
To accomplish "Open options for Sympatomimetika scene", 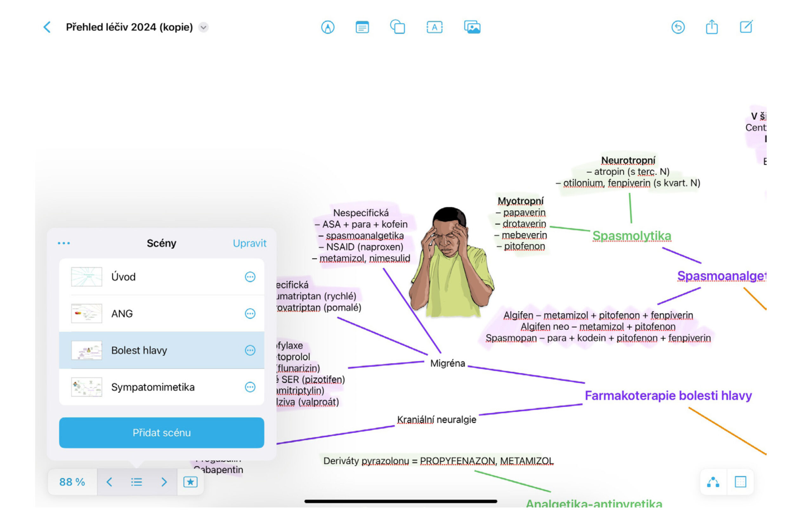I will [250, 387].
